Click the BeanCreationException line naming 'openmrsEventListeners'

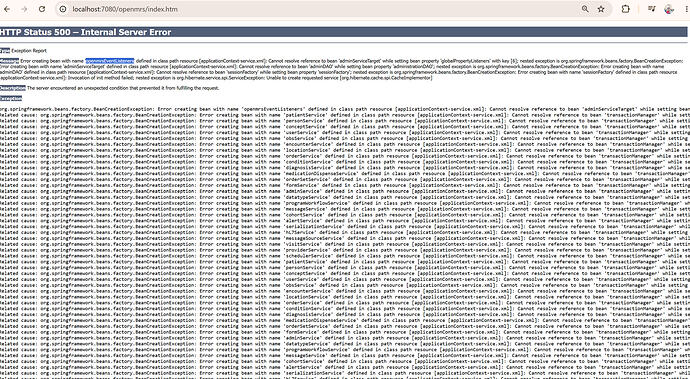[x=345, y=109]
